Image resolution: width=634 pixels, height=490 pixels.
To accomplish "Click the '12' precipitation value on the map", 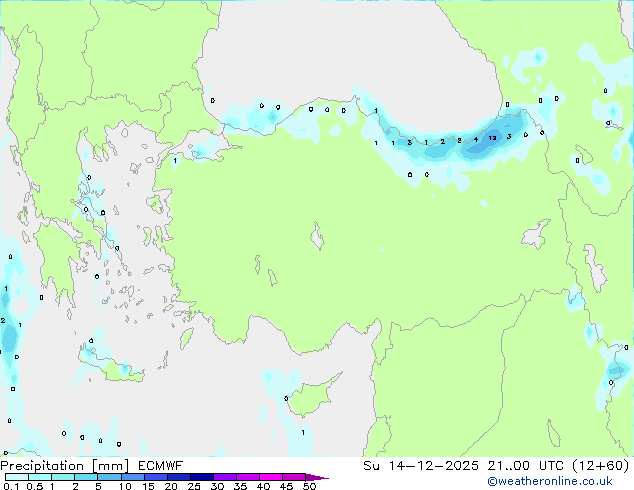I will [x=492, y=138].
